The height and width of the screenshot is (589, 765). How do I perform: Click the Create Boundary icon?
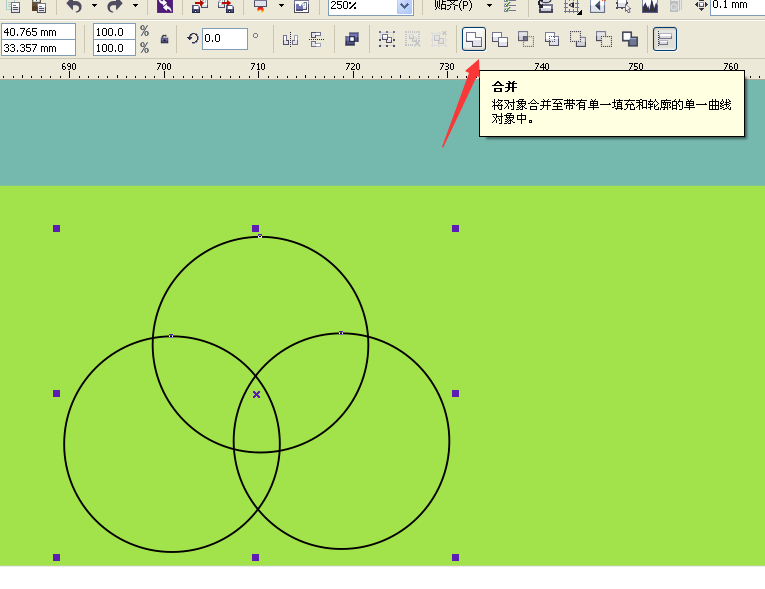[x=630, y=39]
